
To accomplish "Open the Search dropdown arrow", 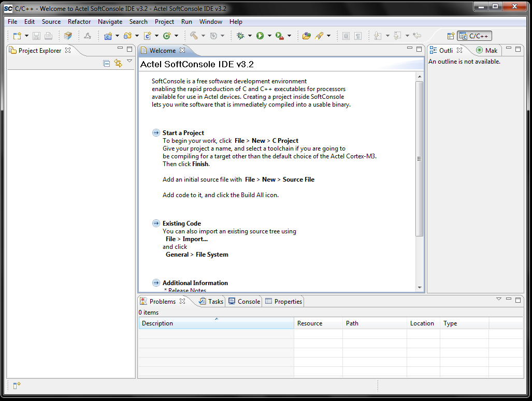I will tap(329, 36).
